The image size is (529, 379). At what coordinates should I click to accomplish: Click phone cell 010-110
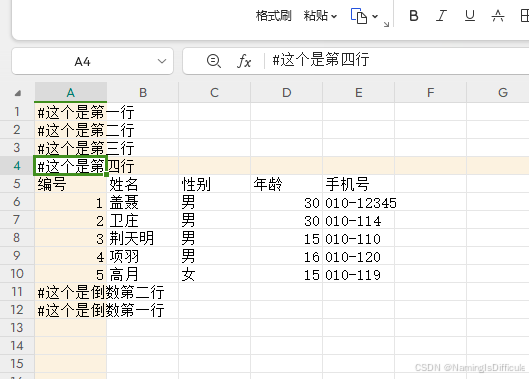click(359, 238)
